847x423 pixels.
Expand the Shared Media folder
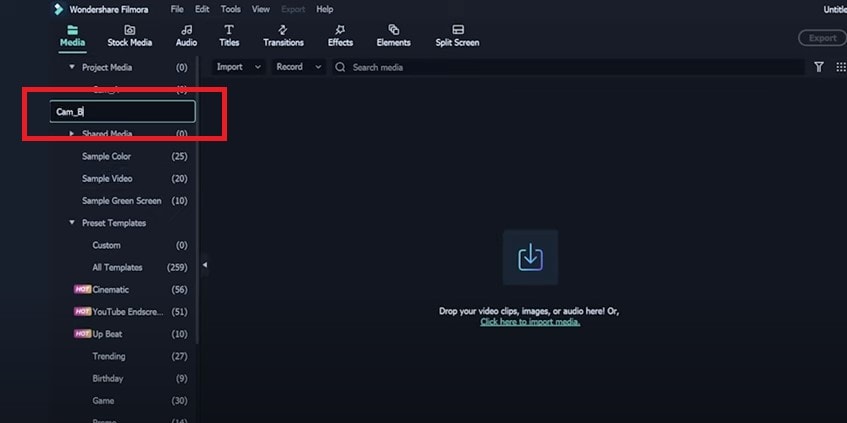point(72,133)
